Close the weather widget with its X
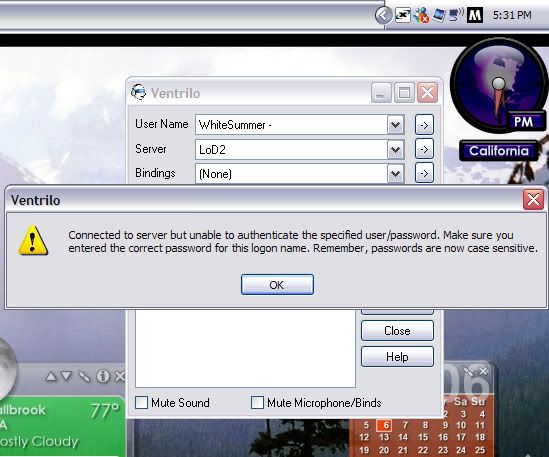549x457 pixels. click(x=120, y=376)
